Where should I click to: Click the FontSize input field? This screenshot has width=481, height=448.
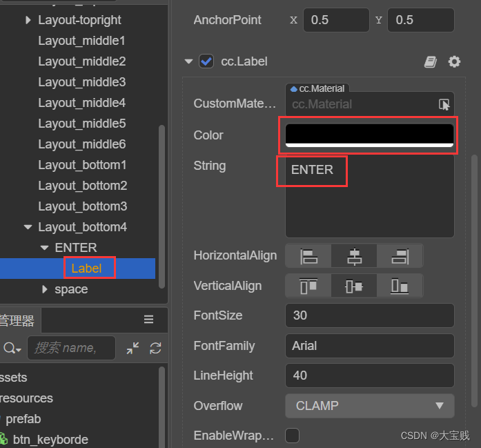[x=369, y=315]
